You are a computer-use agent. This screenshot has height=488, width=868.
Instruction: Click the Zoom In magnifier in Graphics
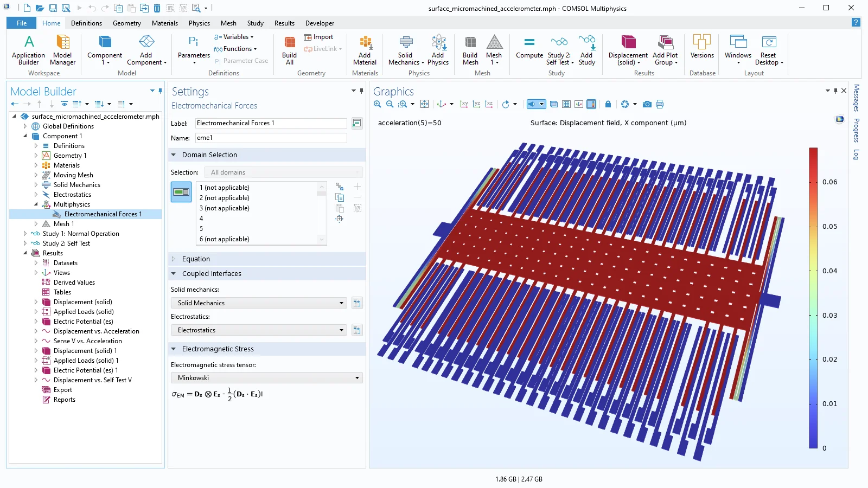point(378,104)
